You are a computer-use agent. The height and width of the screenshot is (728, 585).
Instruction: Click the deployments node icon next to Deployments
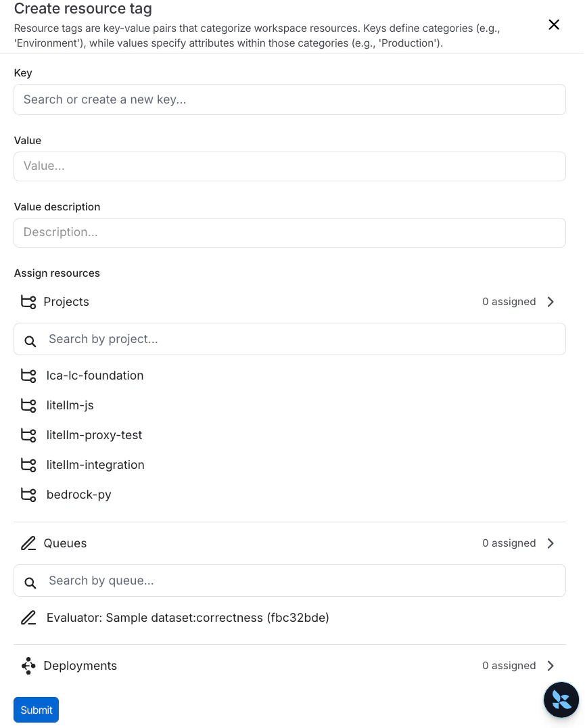[28, 666]
